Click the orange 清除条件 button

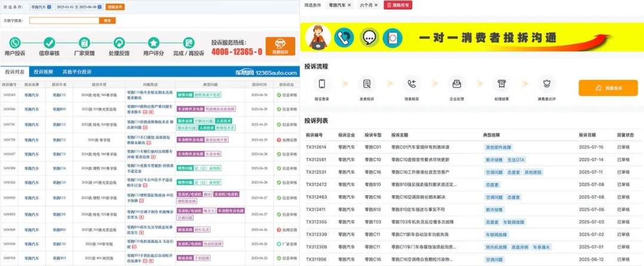coord(115,7)
